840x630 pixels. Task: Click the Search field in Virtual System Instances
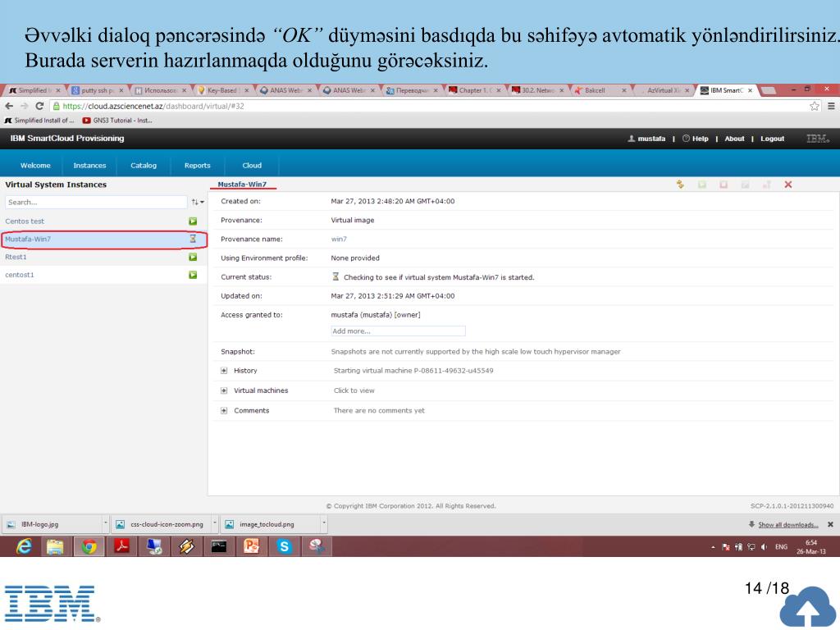pyautogui.click(x=96, y=202)
